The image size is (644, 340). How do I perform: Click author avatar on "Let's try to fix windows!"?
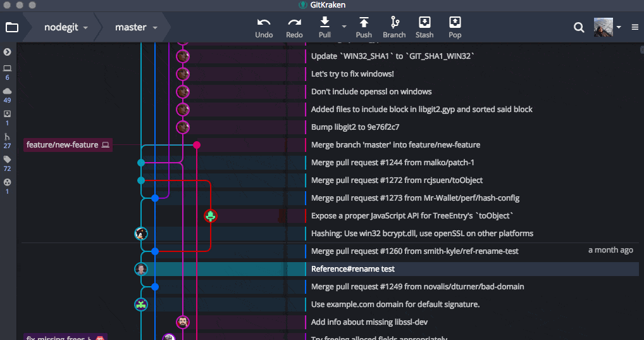pos(183,74)
